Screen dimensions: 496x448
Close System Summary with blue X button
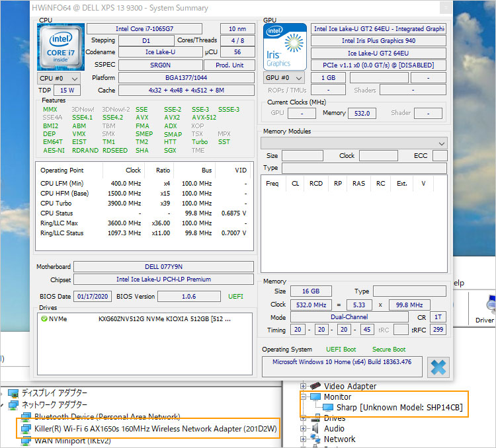(438, 367)
